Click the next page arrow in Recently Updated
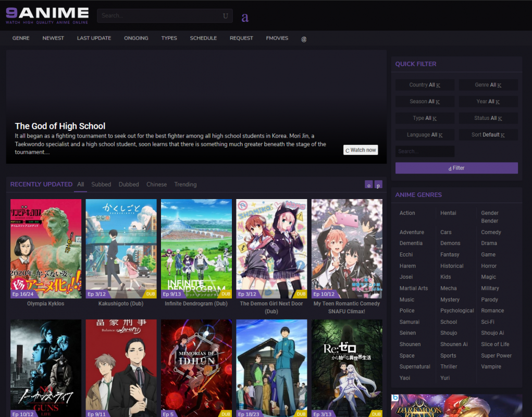Viewport: 532px width, 417px height. pyautogui.click(x=378, y=185)
